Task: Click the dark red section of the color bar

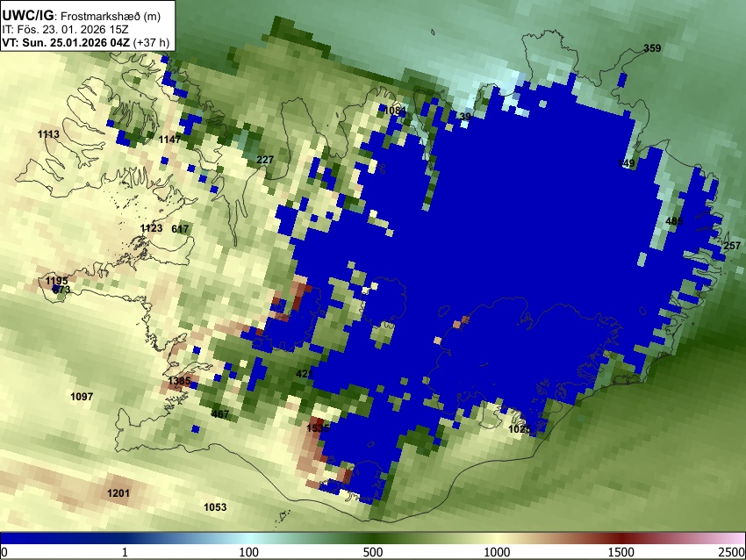Action: (x=621, y=538)
